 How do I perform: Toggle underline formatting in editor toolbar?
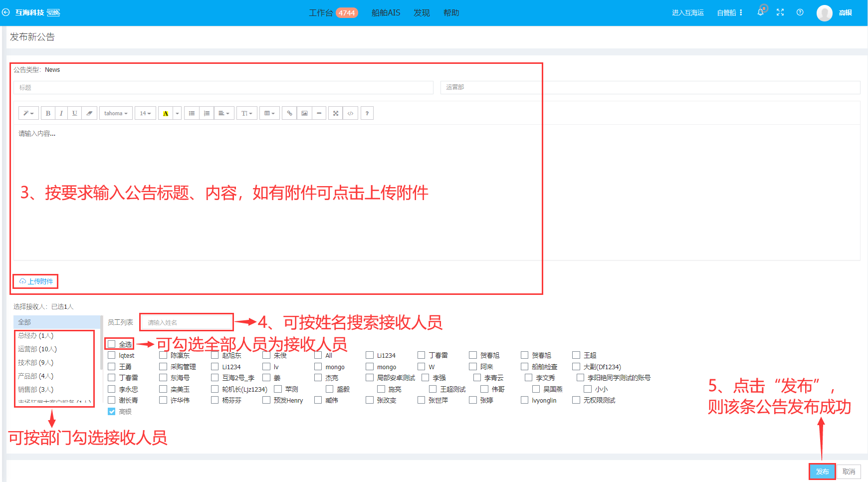coord(75,113)
